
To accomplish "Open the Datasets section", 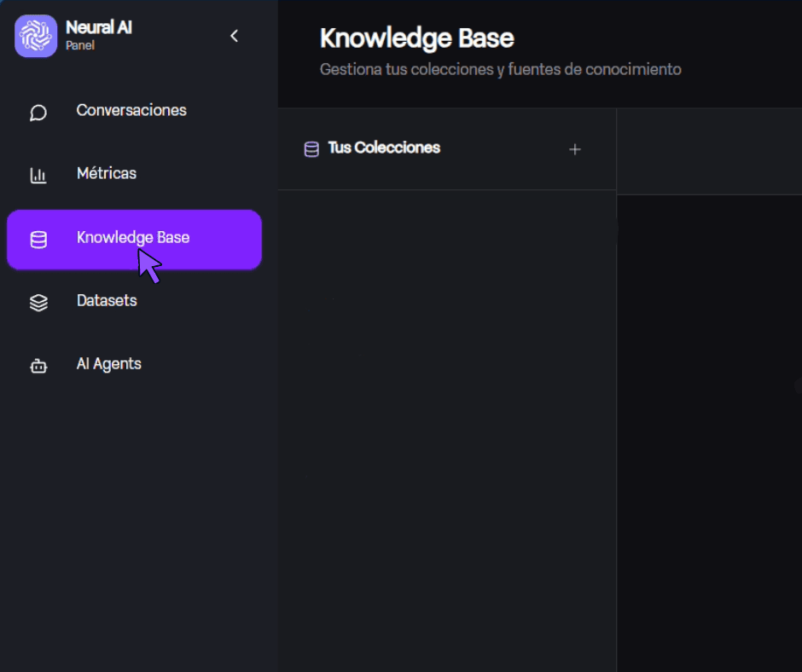I will 107,301.
